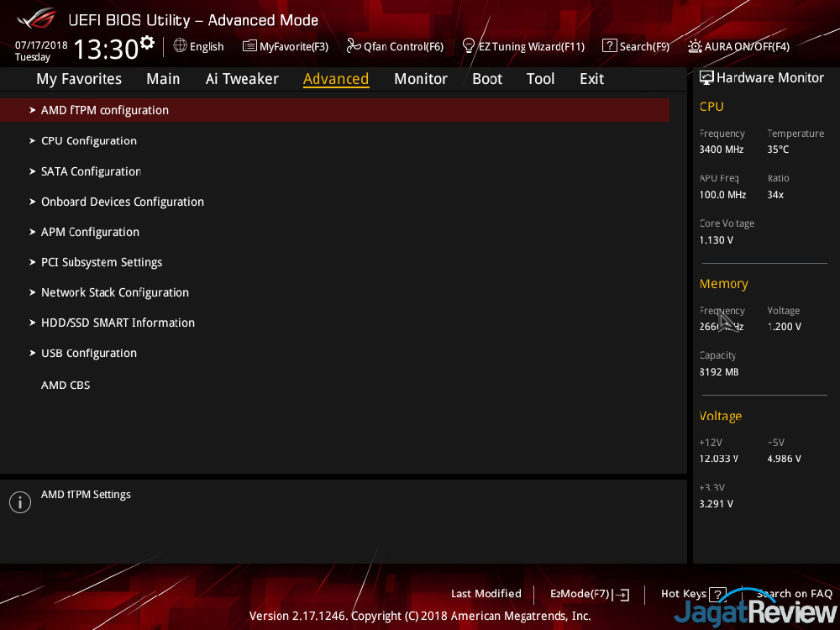Expand APM Configuration arrow

(x=32, y=232)
